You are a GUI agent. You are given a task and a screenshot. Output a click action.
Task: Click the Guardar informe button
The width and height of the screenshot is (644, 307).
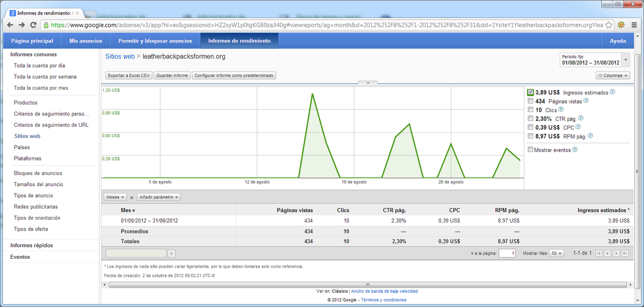click(x=172, y=76)
